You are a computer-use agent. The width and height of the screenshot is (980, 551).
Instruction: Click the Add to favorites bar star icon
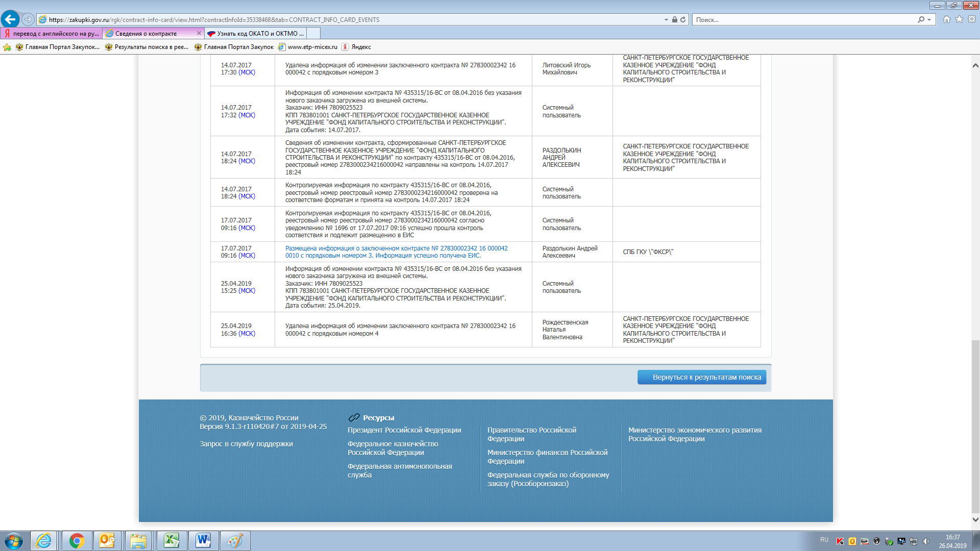pyautogui.click(x=7, y=47)
